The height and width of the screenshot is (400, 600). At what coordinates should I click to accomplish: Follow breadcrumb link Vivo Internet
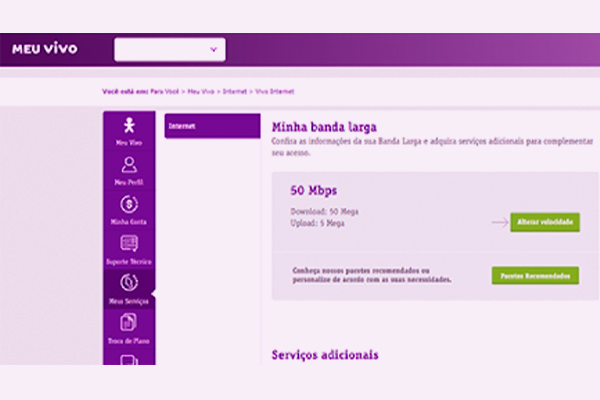[x=274, y=91]
